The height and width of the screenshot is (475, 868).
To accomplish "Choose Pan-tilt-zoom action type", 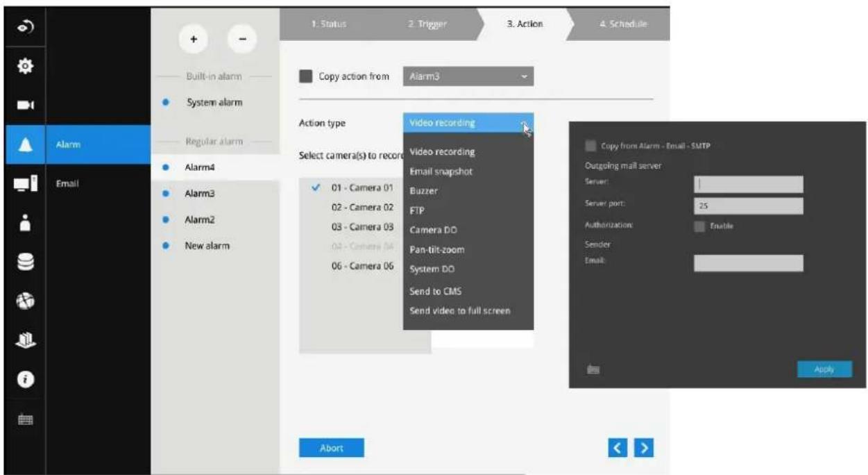I will coord(437,249).
